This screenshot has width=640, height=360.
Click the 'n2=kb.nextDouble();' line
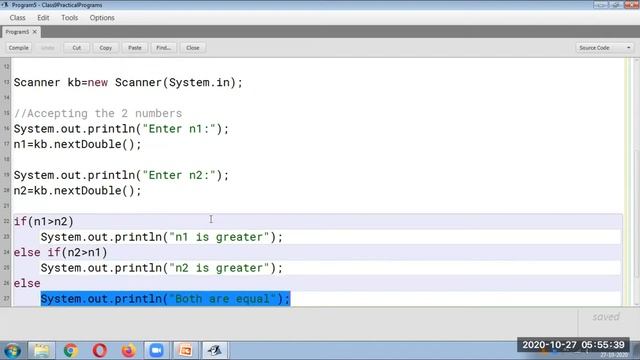[x=78, y=191]
